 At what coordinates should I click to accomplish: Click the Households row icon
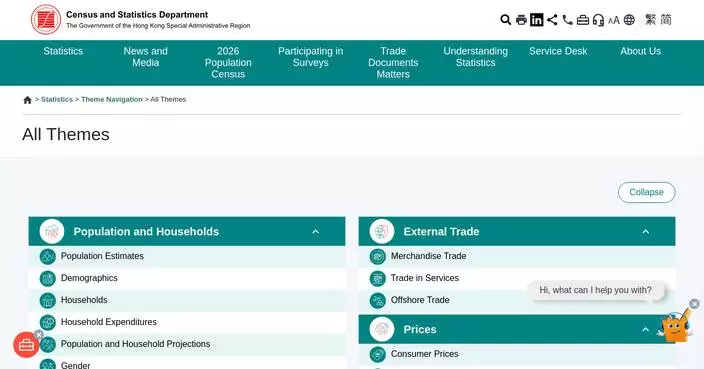48,300
